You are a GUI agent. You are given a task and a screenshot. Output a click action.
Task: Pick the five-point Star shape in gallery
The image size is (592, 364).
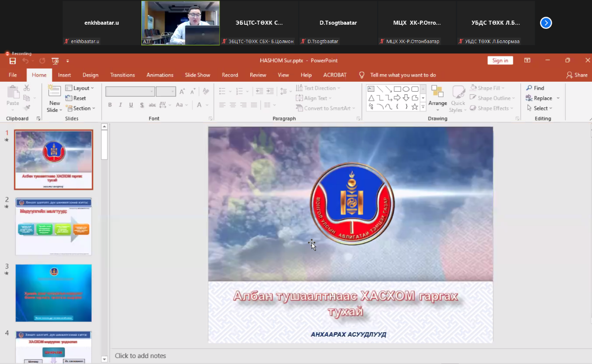pos(414,107)
